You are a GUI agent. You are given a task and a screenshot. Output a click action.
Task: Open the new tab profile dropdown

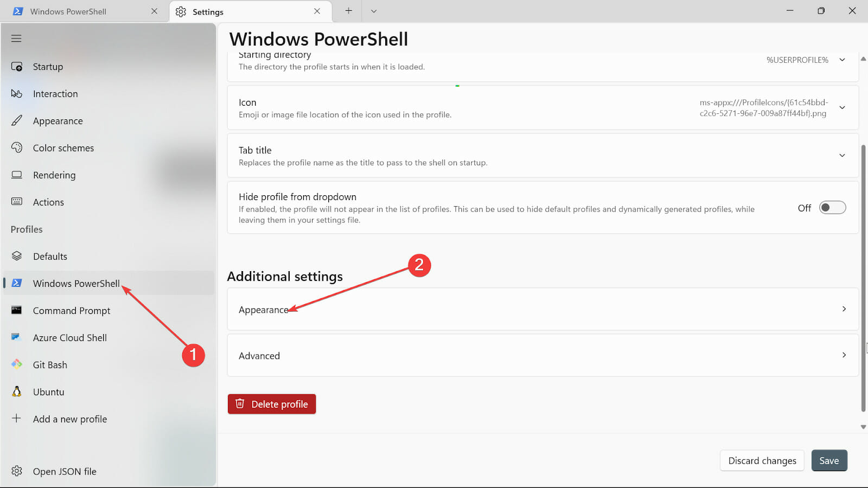click(374, 11)
